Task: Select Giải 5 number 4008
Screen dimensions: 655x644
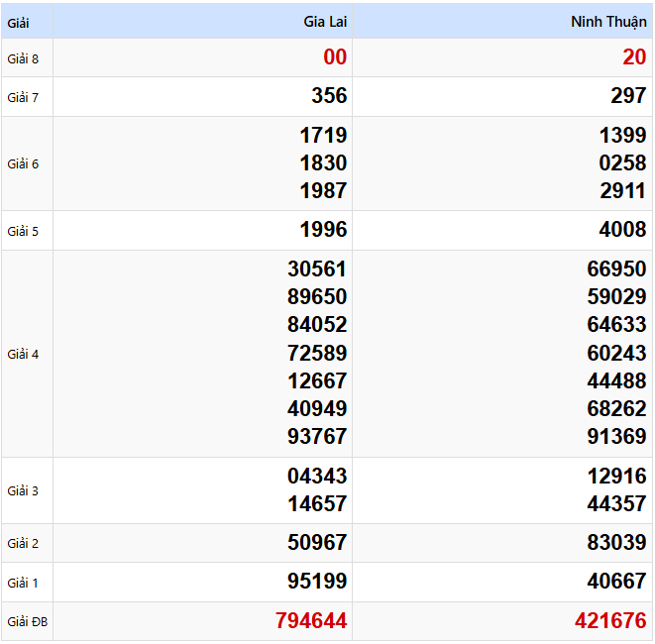Action: pos(622,230)
